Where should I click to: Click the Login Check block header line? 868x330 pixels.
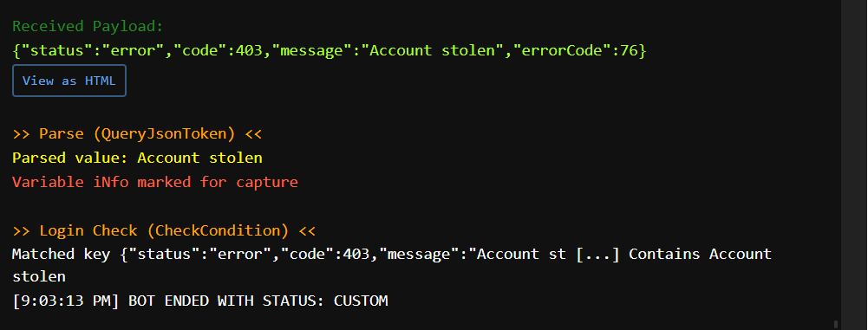(x=164, y=230)
